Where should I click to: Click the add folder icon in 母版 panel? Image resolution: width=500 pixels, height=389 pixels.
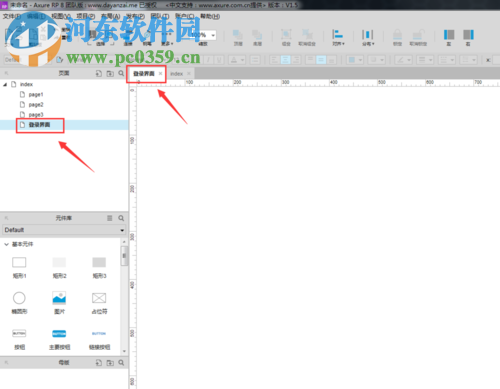[x=110, y=363]
